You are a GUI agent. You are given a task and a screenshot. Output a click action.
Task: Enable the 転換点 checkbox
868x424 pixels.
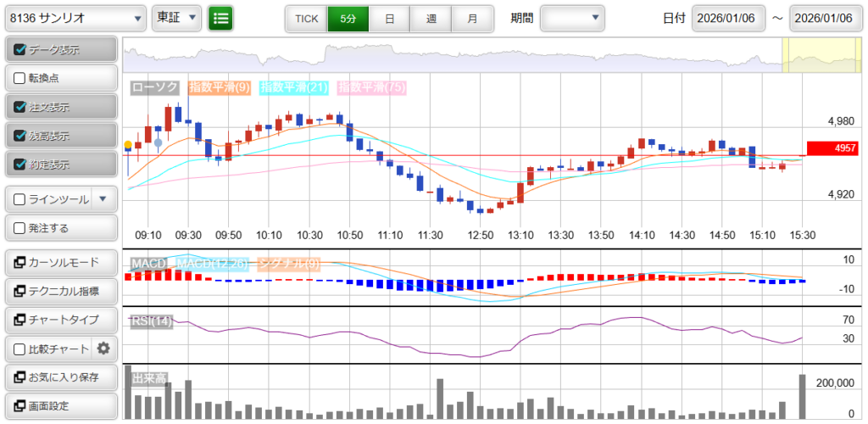[21, 78]
